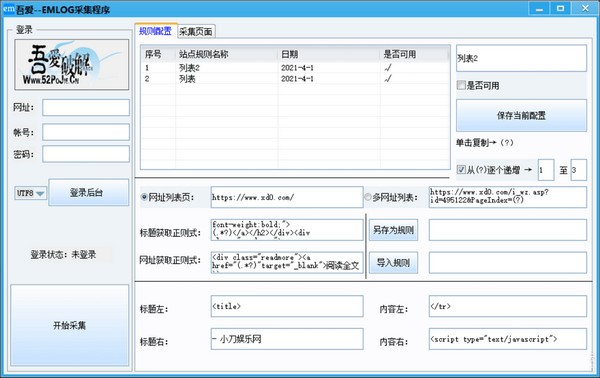Screen dimensions: 600x378
Task: Click the 网址获取正则式 field
Action: click(x=287, y=262)
